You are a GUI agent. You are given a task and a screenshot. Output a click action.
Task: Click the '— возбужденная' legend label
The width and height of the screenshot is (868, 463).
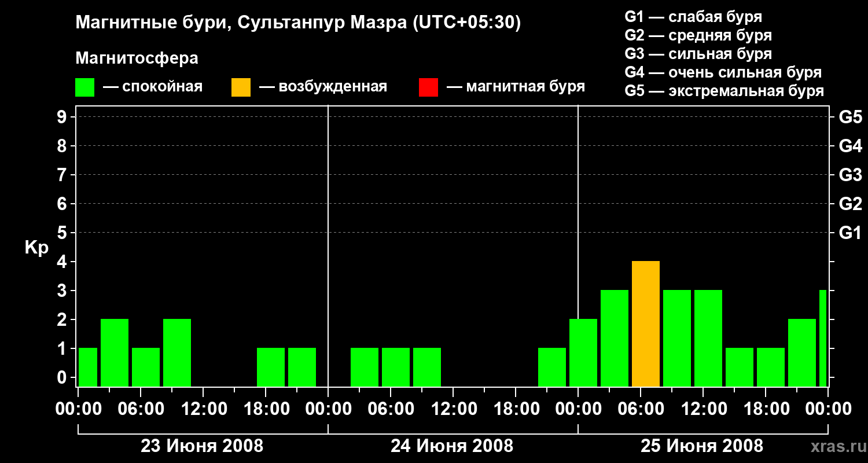click(x=323, y=87)
